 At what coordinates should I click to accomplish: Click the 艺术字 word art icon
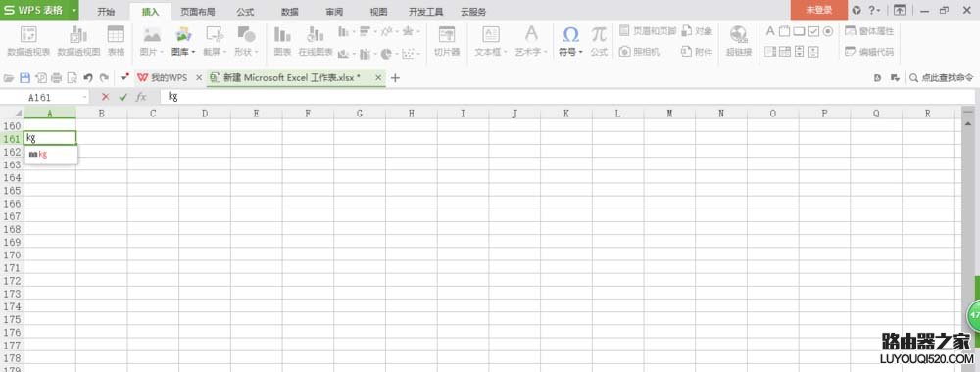(531, 33)
